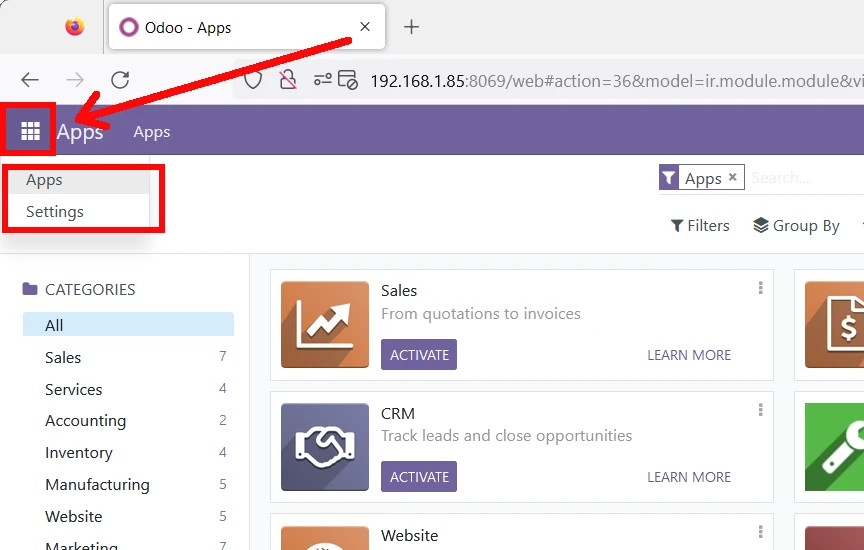Select the Services category
This screenshot has height=550, width=864.
[x=128, y=389]
